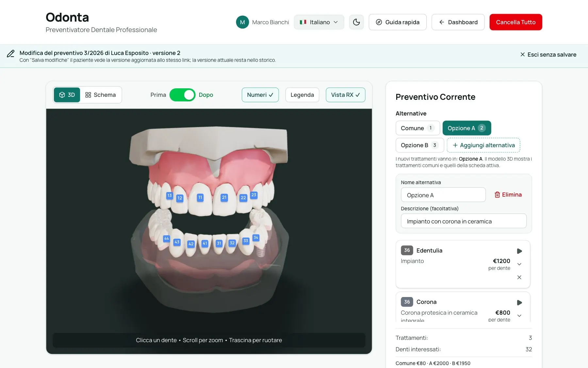Switch to Opzione B tab

420,145
